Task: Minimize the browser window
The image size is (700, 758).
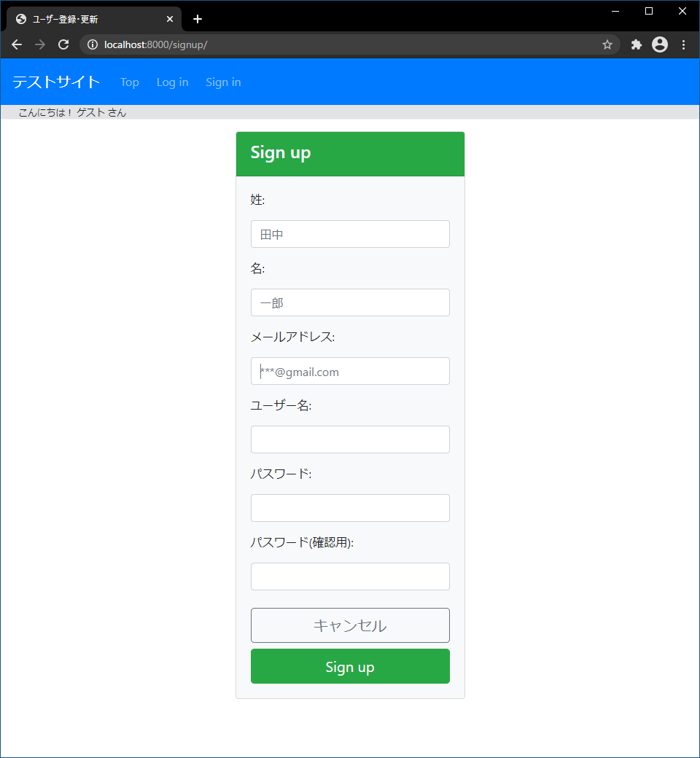Action: coord(615,11)
